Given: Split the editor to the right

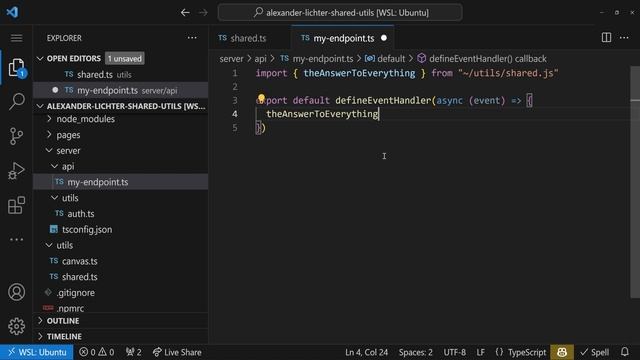Looking at the screenshot, I should [x=606, y=38].
